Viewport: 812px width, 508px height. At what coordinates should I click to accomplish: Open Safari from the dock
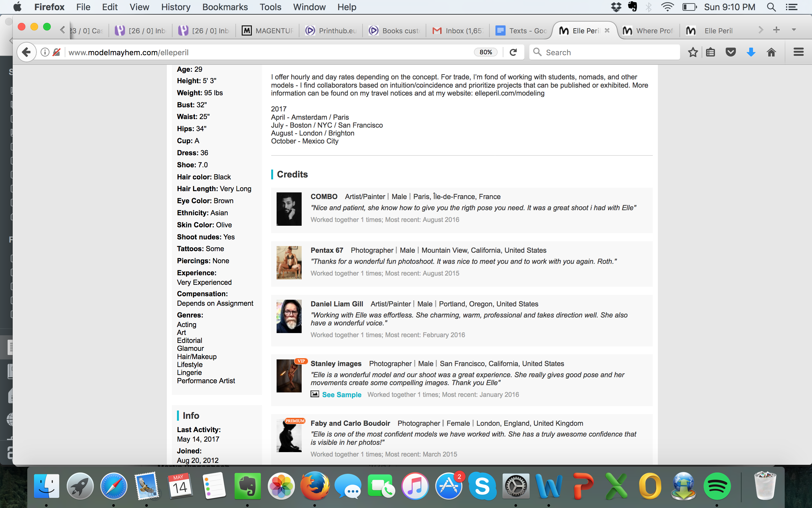click(114, 486)
